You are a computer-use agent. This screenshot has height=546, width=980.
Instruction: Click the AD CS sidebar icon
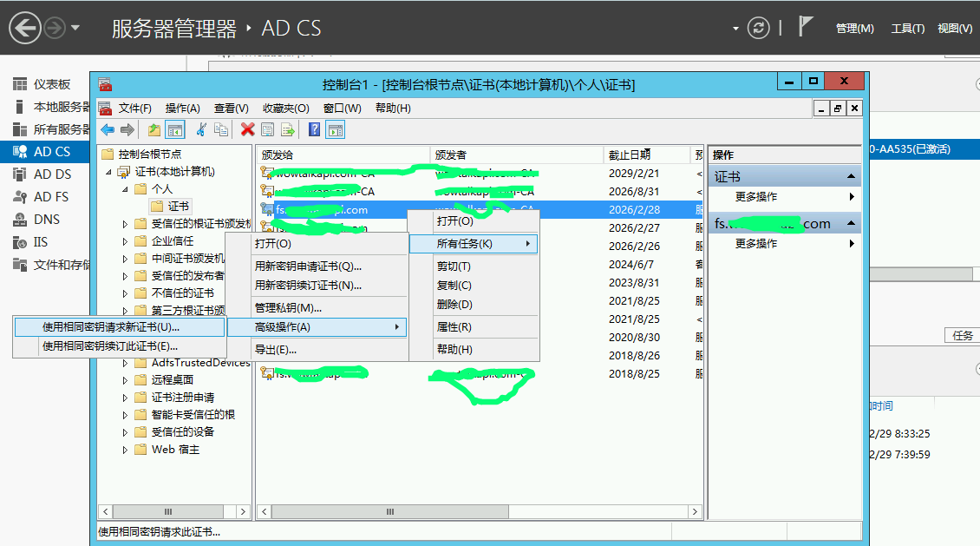(x=20, y=151)
